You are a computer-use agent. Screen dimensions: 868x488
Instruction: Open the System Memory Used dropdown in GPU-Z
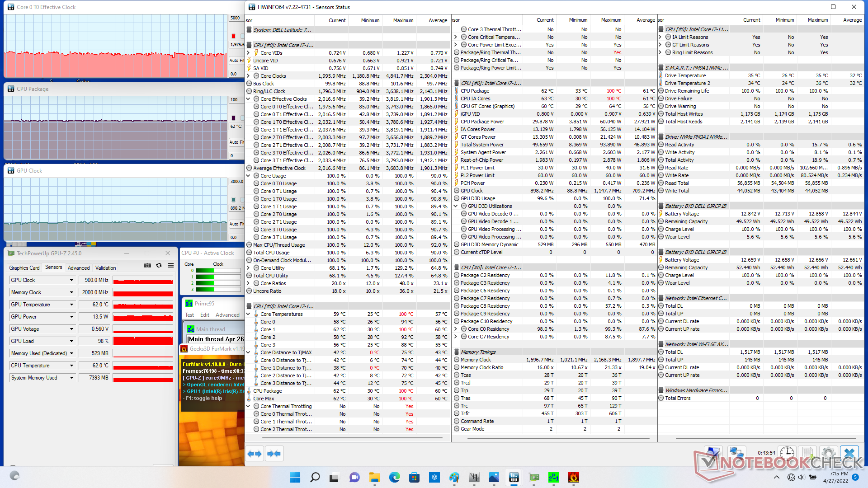point(71,378)
